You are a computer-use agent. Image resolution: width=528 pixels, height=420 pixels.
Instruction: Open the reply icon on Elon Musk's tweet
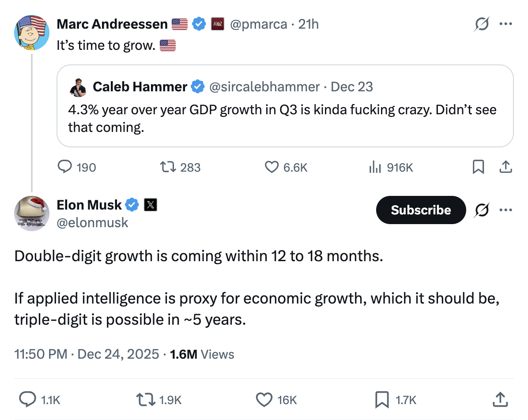coord(28,400)
